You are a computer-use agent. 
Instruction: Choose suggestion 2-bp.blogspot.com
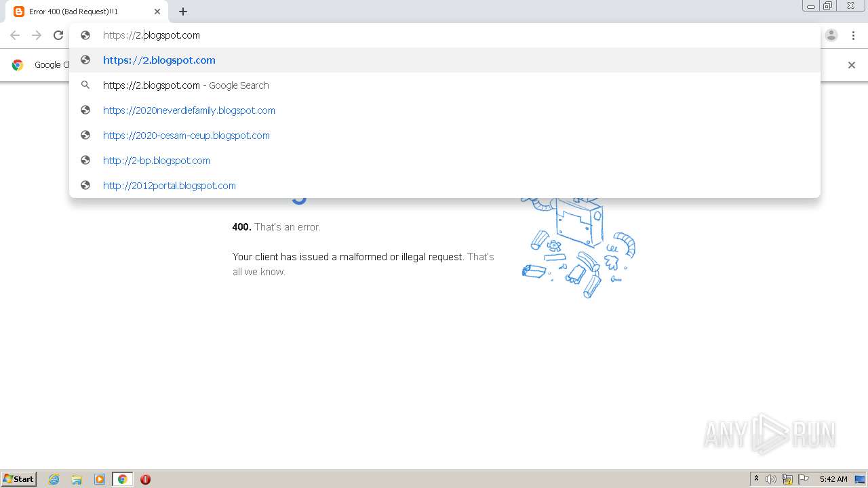[445, 161]
